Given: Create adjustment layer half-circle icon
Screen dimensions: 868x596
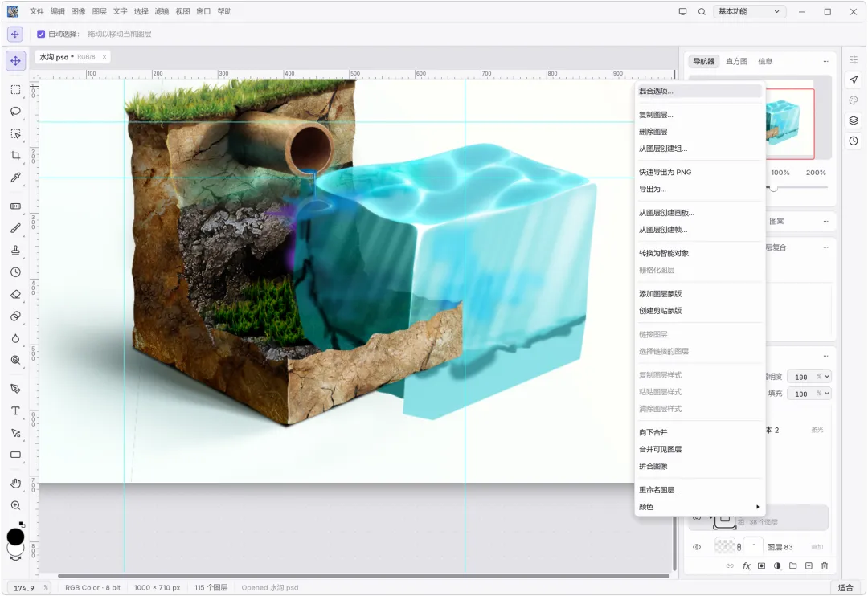Looking at the screenshot, I should [x=777, y=565].
